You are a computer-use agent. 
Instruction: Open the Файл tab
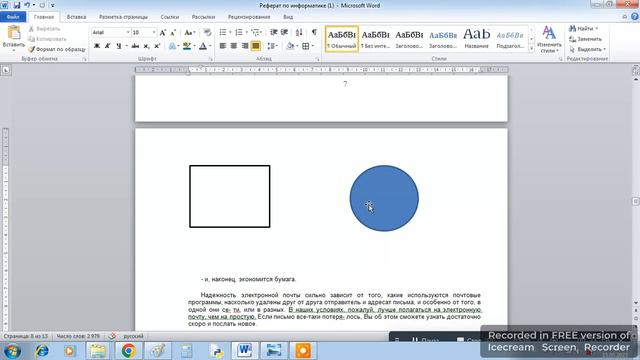[x=13, y=17]
